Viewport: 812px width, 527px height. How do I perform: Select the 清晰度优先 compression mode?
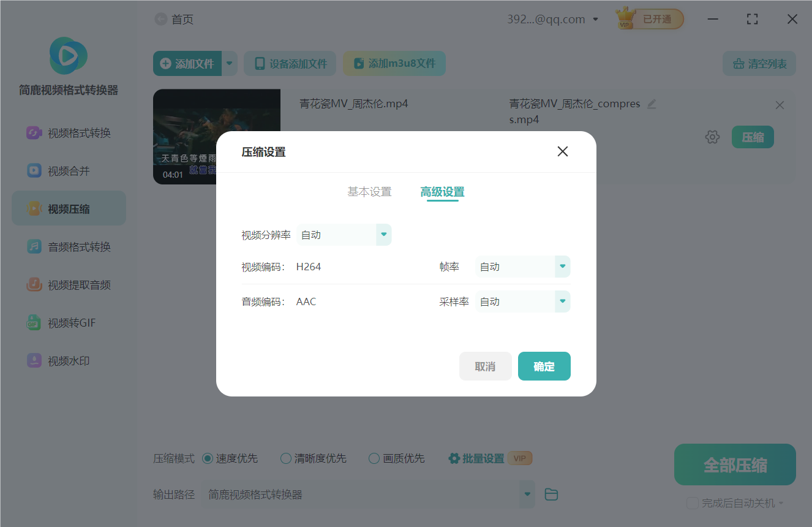[285, 458]
